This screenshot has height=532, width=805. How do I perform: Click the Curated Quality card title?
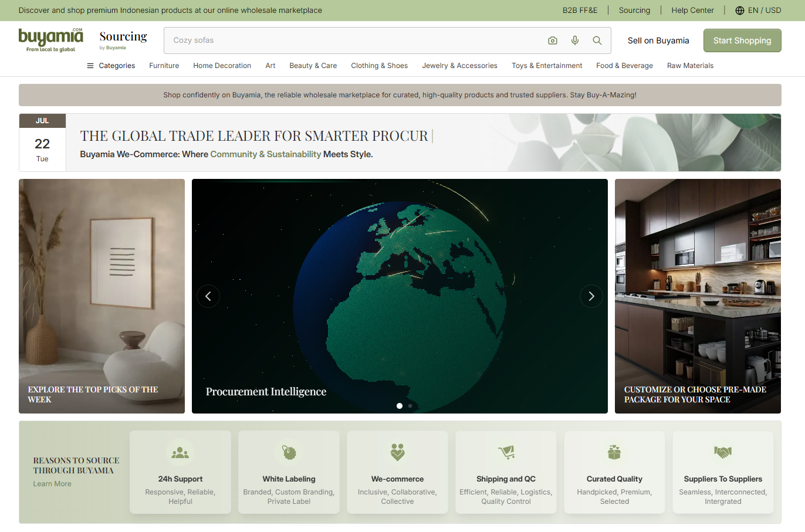tap(614, 479)
